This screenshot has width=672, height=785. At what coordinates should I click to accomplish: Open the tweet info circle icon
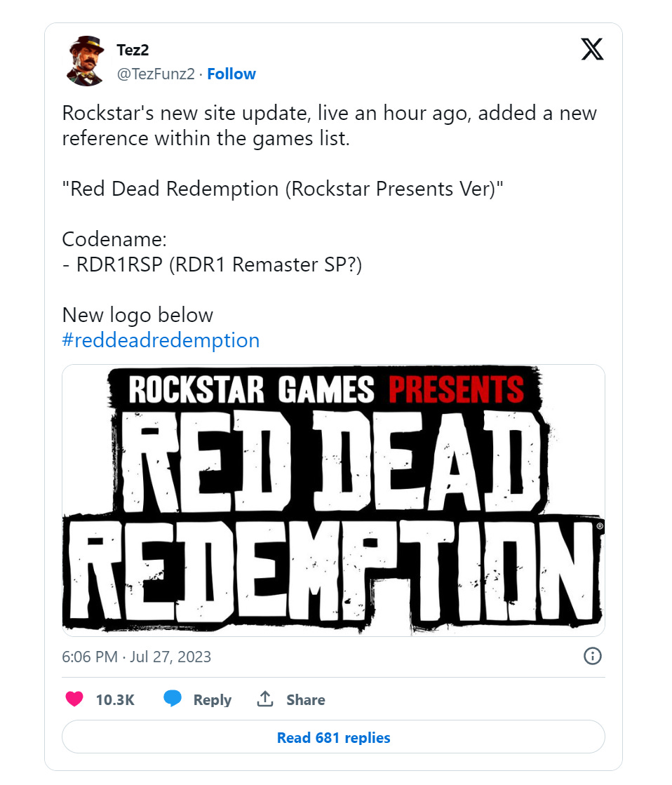(592, 656)
